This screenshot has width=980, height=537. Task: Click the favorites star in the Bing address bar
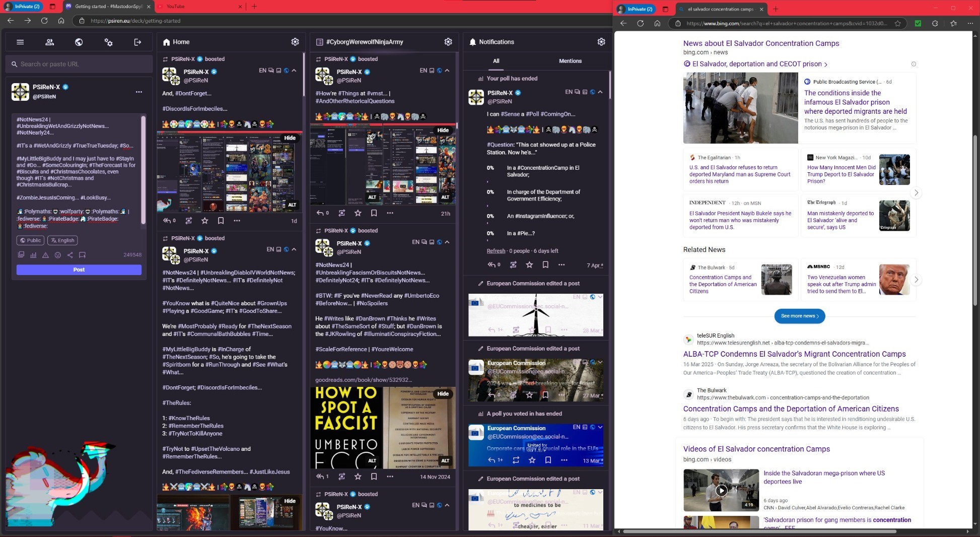(898, 23)
